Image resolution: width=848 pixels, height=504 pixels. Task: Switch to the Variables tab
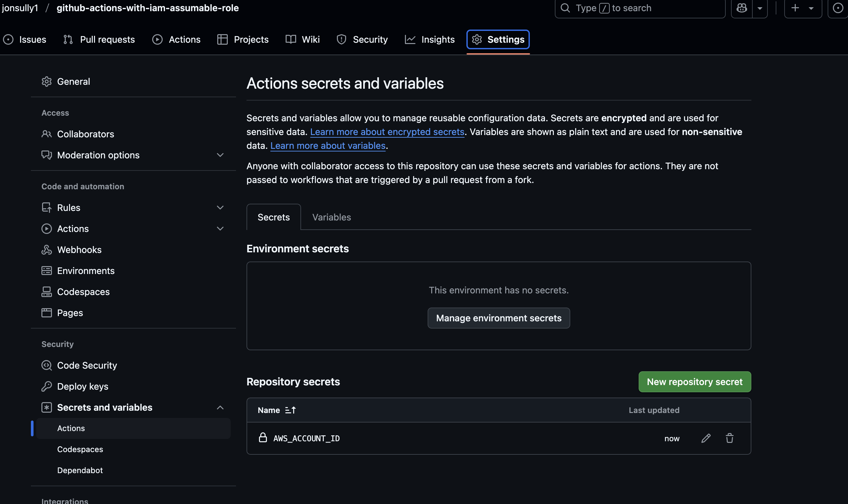pyautogui.click(x=331, y=217)
